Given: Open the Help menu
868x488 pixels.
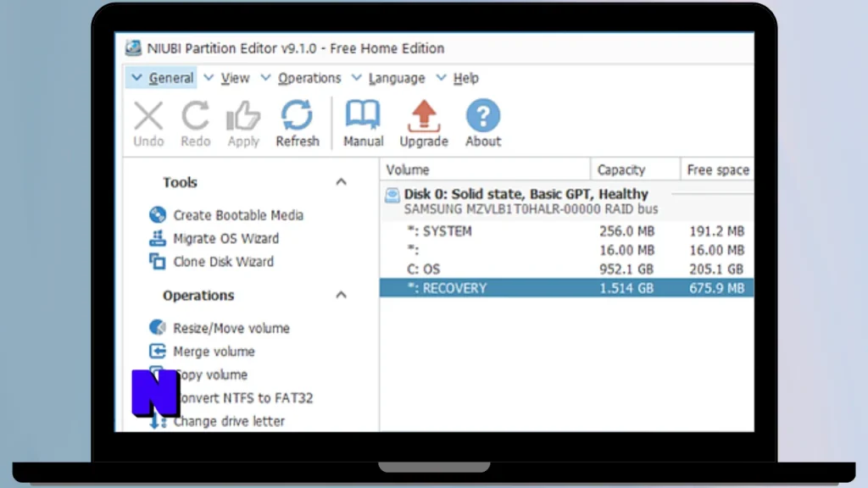Looking at the screenshot, I should (466, 78).
